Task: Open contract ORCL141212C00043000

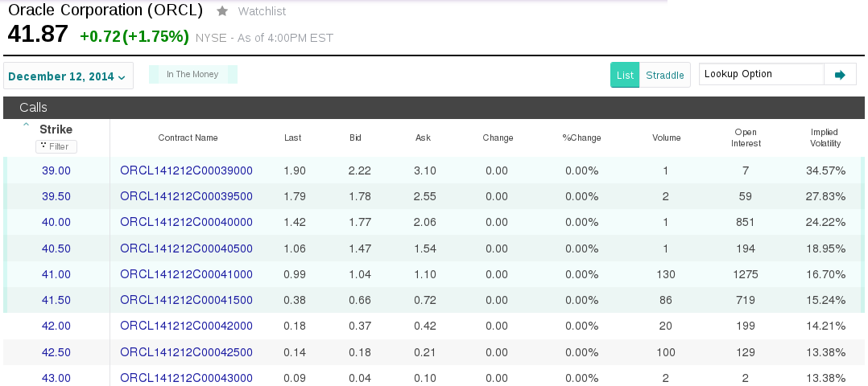Action: (187, 378)
